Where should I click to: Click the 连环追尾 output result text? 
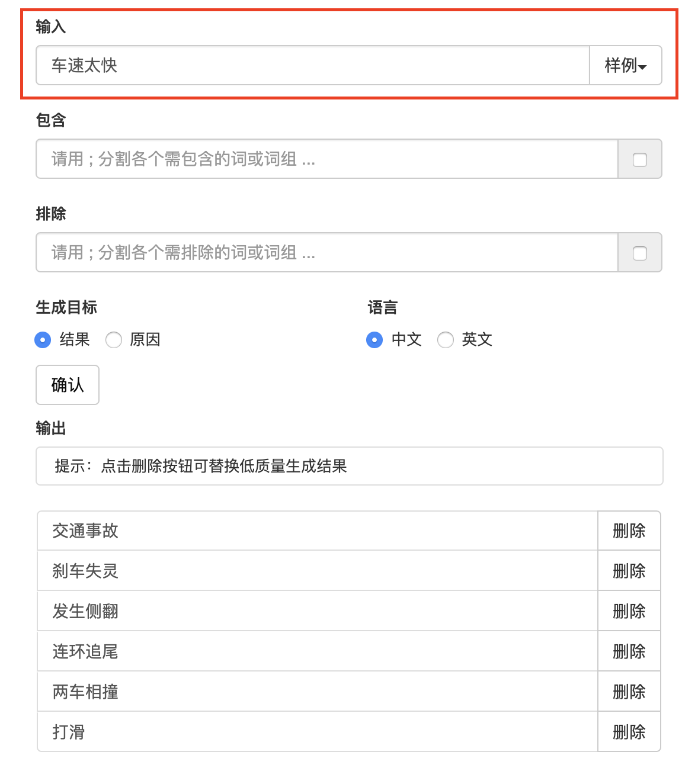(x=85, y=651)
